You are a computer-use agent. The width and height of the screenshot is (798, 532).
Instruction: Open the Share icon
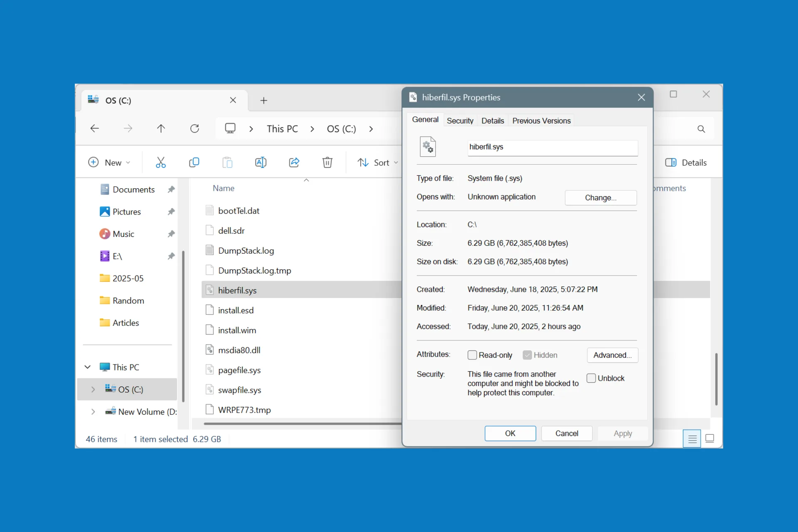(x=294, y=162)
